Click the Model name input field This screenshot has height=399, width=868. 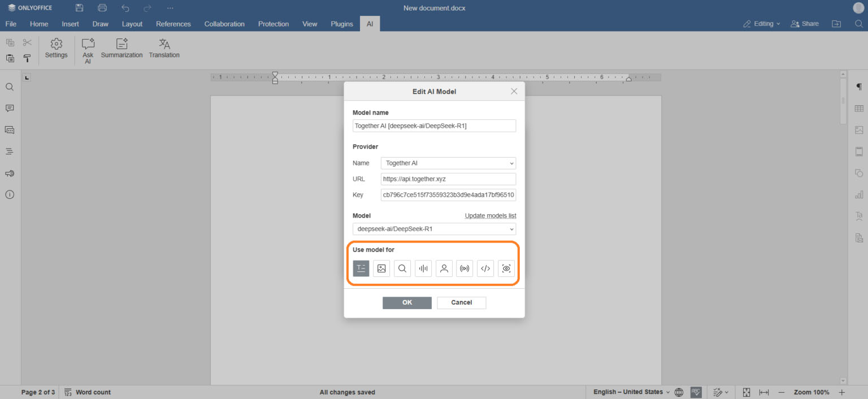point(435,125)
